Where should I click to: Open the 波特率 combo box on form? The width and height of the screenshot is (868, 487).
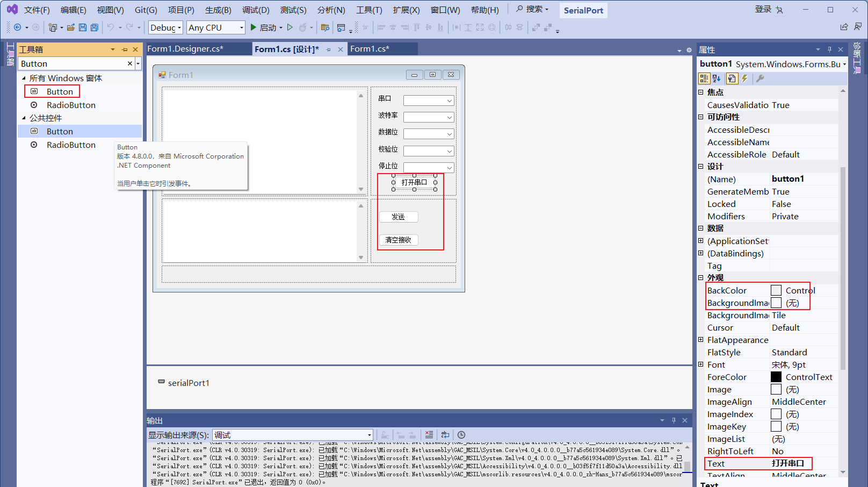pyautogui.click(x=429, y=117)
